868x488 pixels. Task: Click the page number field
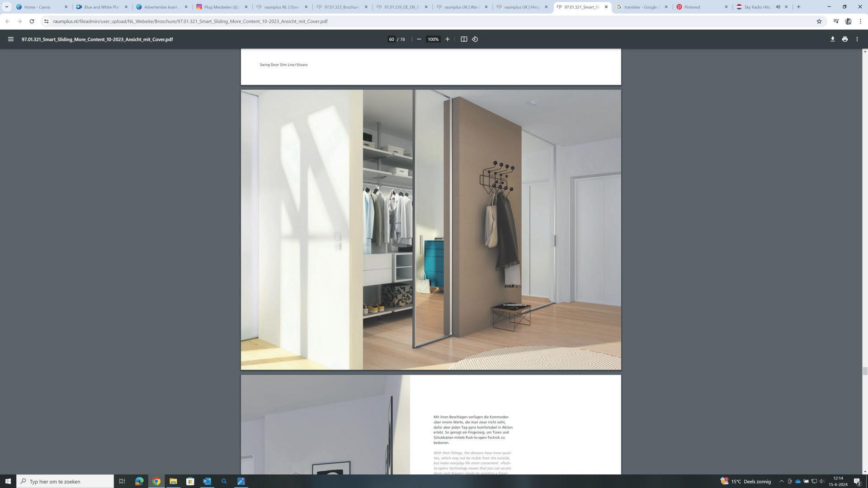(x=392, y=39)
